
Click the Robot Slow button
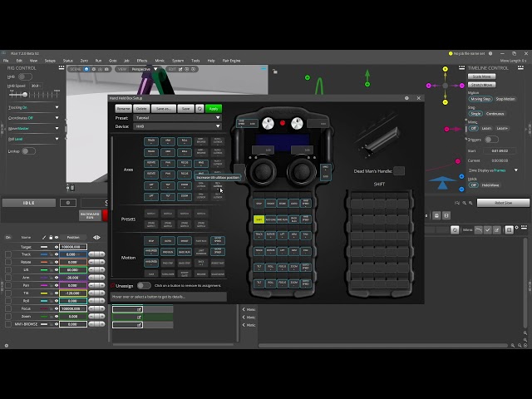503,203
